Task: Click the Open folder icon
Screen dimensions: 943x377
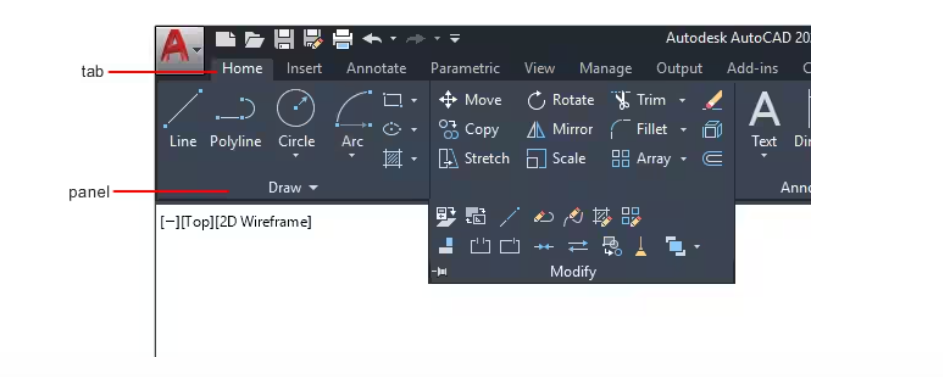Action: click(254, 40)
